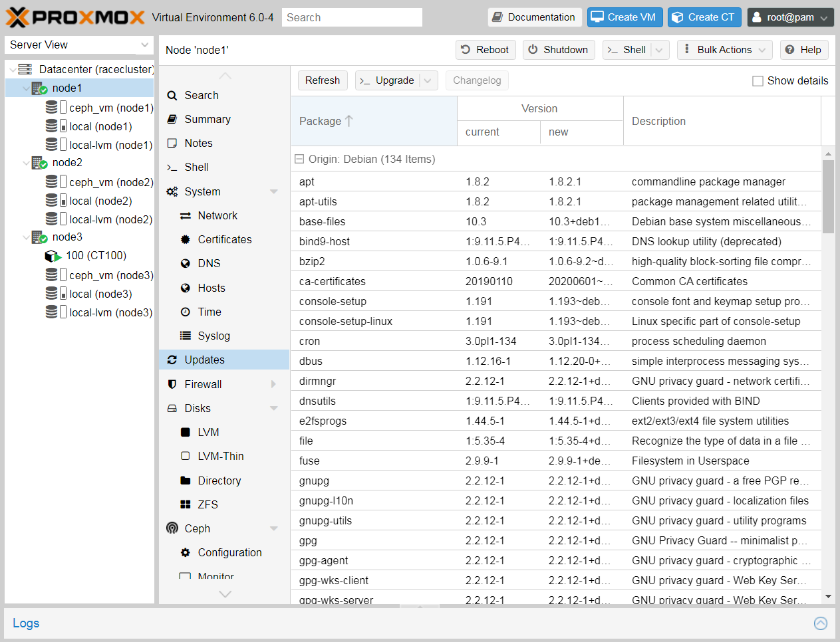840x642 pixels.
Task: Click the Ceph logo icon
Action: coord(172,528)
